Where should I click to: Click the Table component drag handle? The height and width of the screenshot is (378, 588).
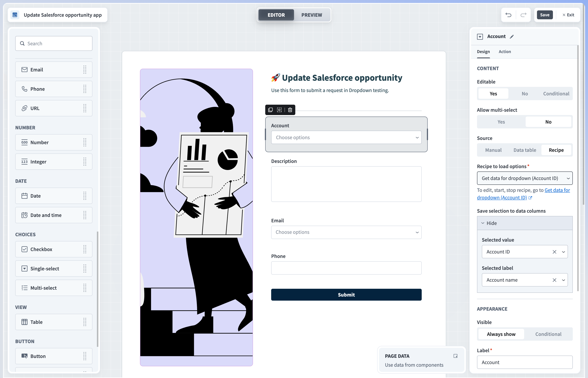coord(85,322)
